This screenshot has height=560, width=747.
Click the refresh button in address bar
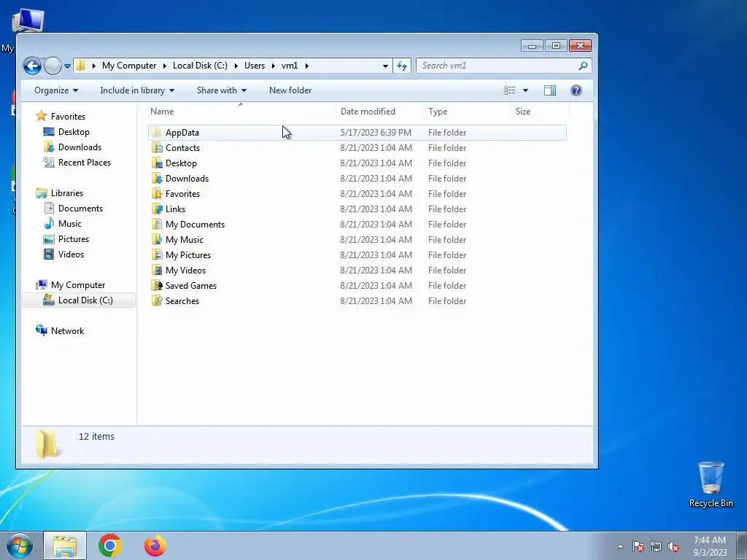click(402, 66)
